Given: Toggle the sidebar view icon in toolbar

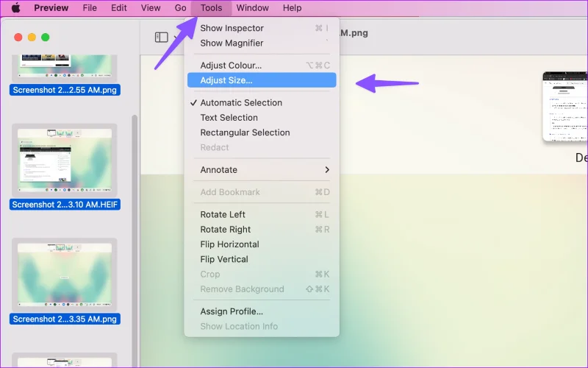Looking at the screenshot, I should pos(161,38).
